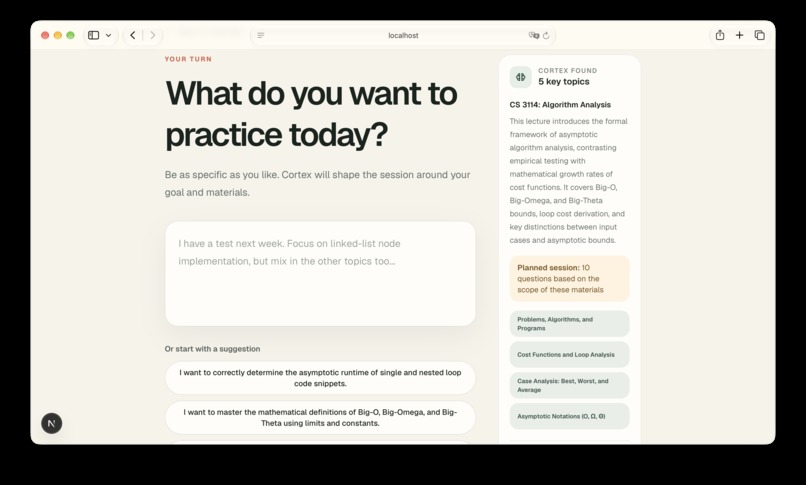Select the Asymptotic Notations (O, Ω, Θ) topic
Screen dimensions: 806x485
pyautogui.click(x=570, y=416)
